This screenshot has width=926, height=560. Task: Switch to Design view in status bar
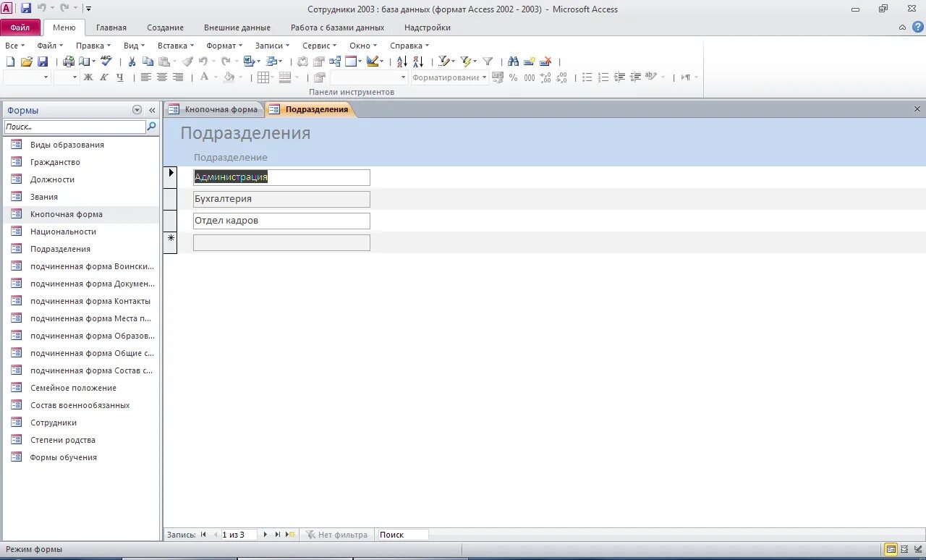click(x=917, y=550)
